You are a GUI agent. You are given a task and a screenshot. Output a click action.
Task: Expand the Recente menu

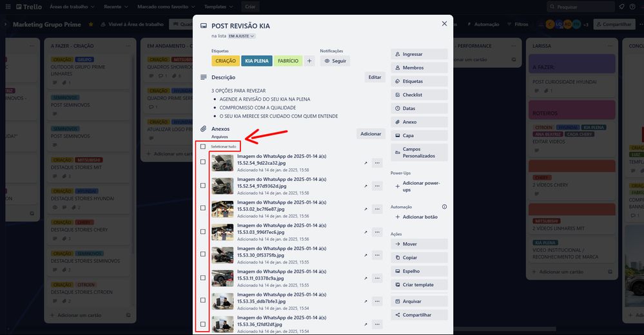[116, 6]
